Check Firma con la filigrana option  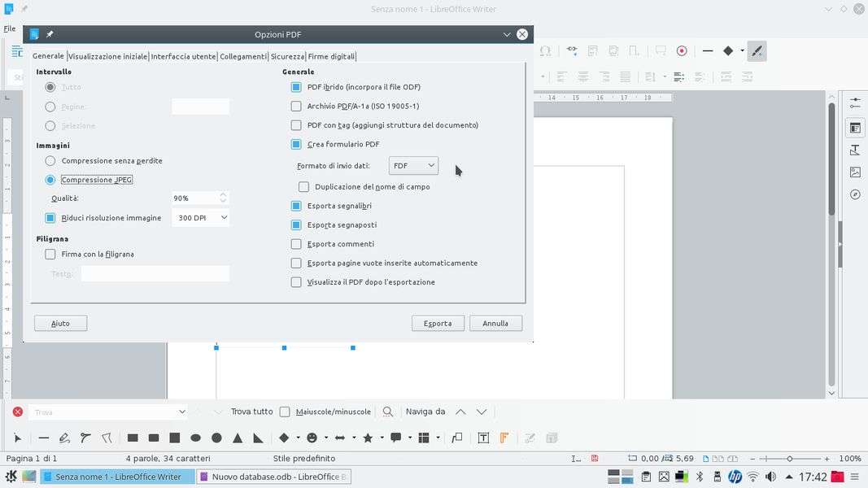(50, 255)
